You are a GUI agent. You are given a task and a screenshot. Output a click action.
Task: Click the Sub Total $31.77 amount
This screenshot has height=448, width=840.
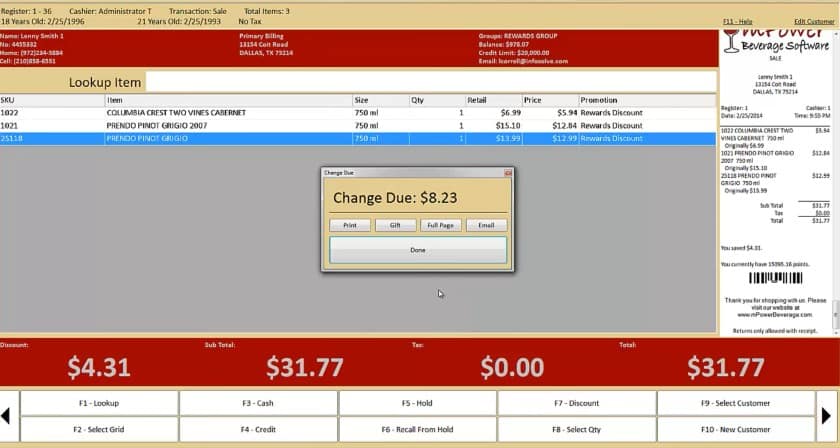click(x=305, y=368)
